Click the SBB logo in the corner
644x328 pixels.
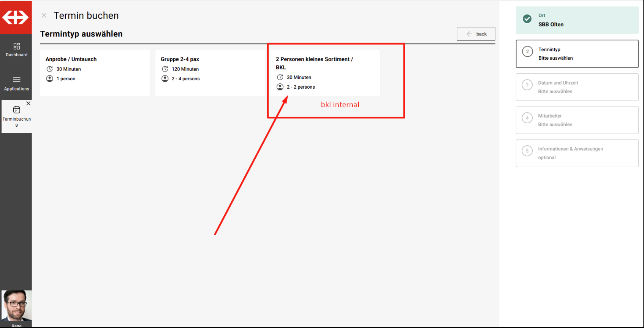pos(16,17)
